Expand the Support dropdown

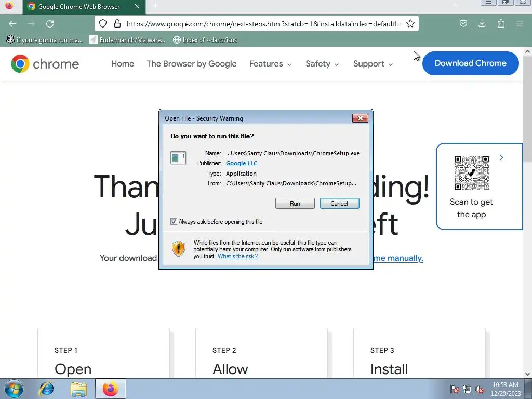(373, 64)
